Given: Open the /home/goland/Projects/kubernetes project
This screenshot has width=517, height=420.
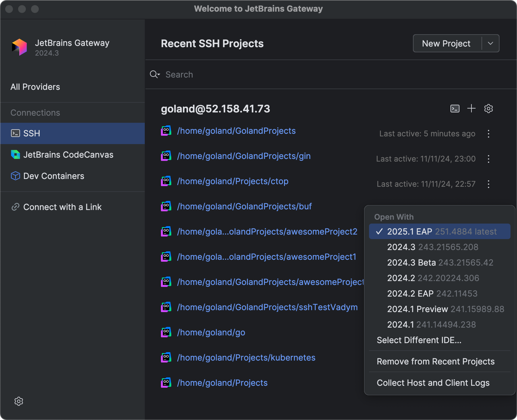Looking at the screenshot, I should [x=246, y=357].
